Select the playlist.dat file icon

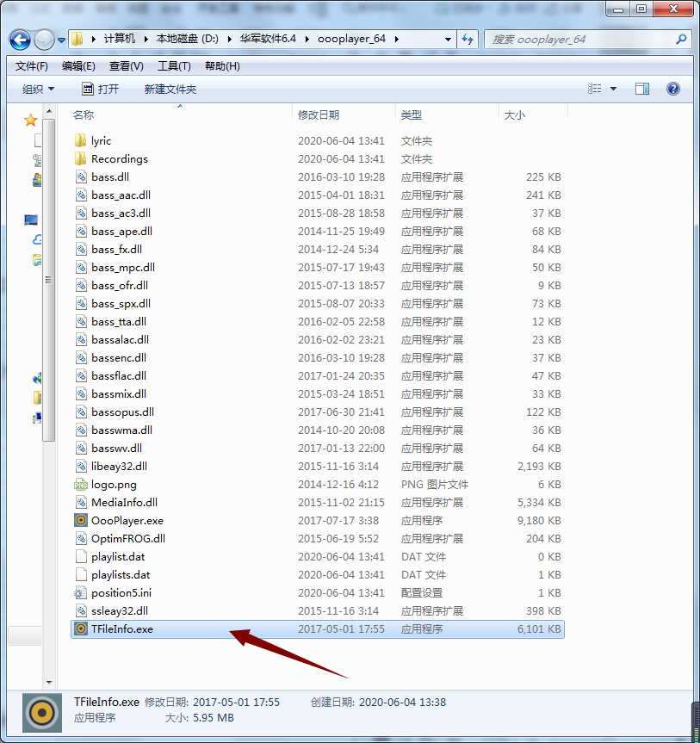[x=81, y=557]
